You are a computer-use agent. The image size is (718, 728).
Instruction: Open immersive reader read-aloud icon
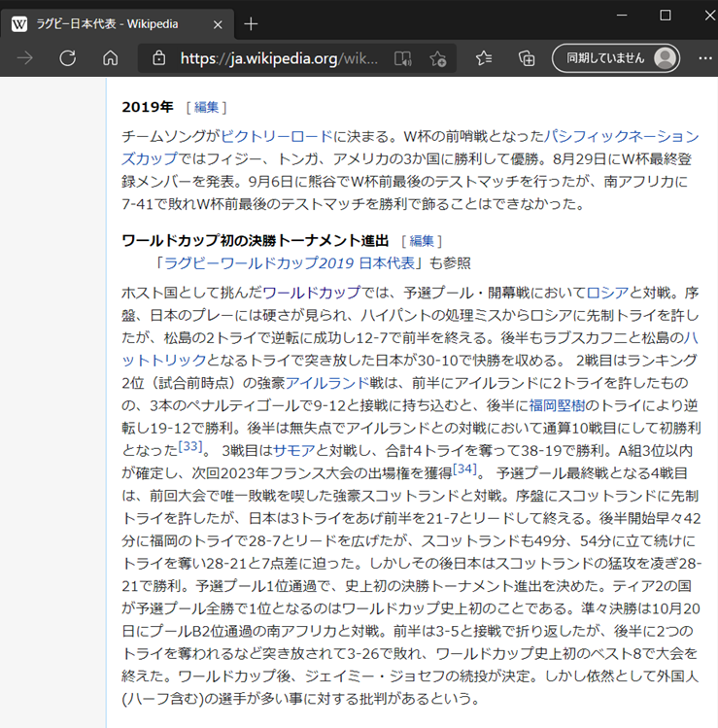pos(402,58)
